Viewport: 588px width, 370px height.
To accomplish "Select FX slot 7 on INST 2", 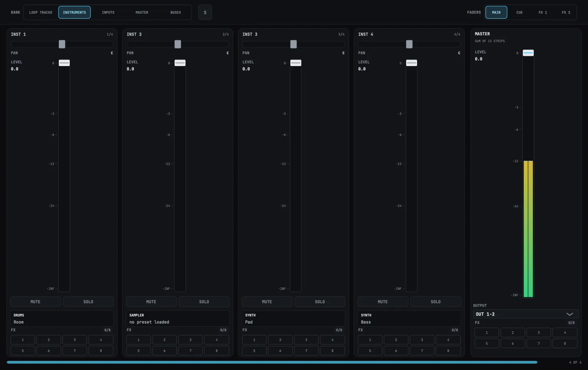I will tap(191, 351).
